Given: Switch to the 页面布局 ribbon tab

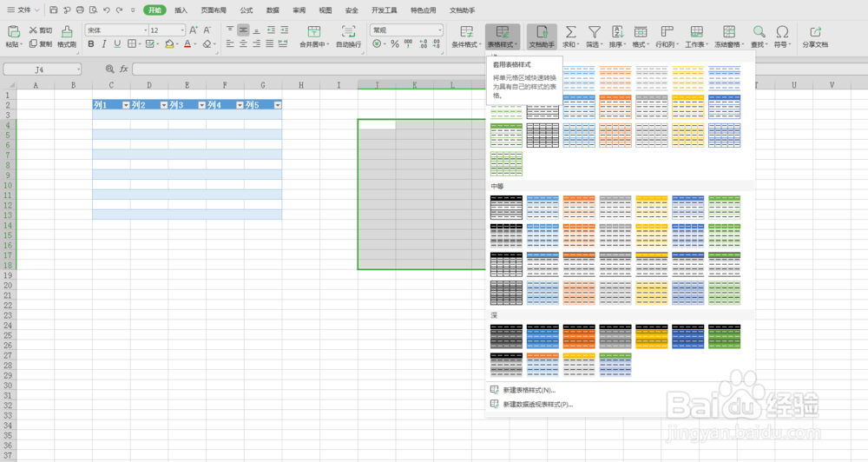Looking at the screenshot, I should [x=214, y=10].
